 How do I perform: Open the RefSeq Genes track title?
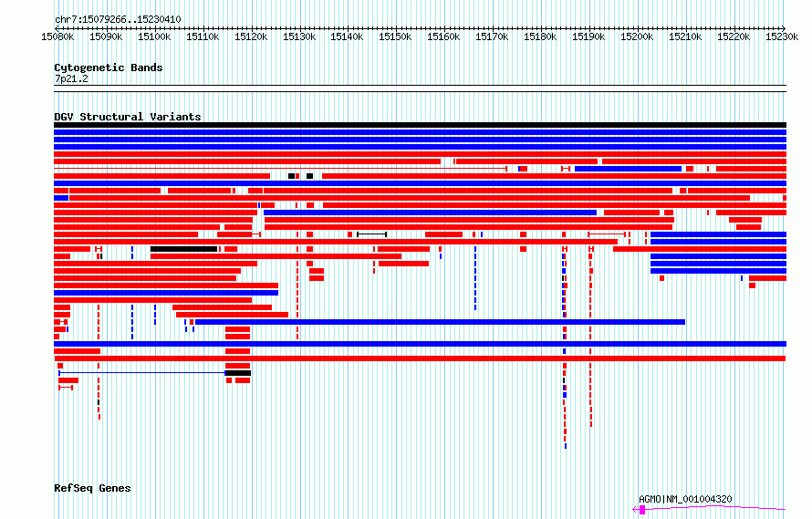(x=92, y=488)
